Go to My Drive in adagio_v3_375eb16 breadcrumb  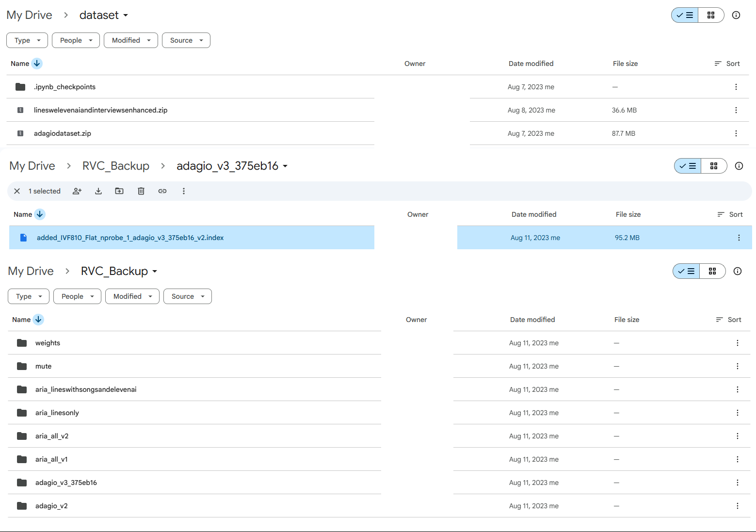pos(32,166)
